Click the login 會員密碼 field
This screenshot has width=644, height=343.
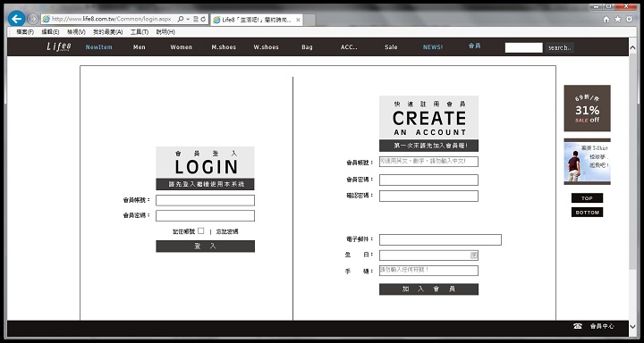tap(205, 216)
